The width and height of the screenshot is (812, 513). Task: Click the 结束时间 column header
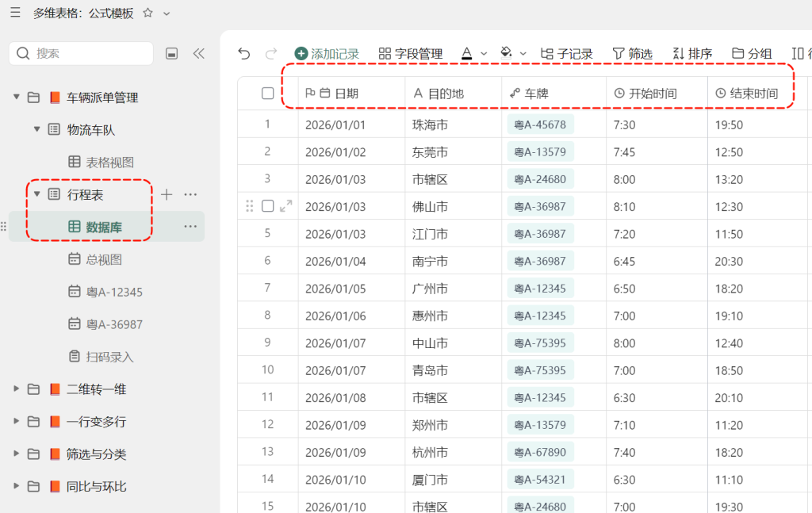point(758,94)
